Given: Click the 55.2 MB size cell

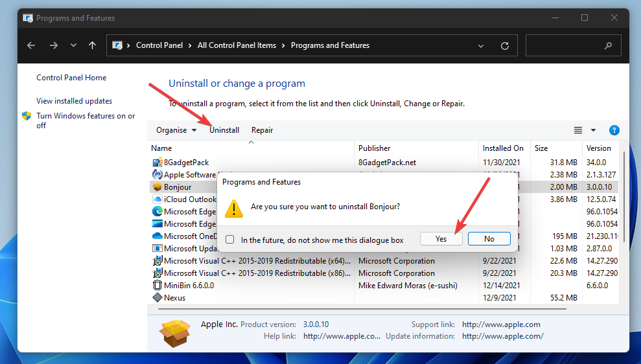Looking at the screenshot, I should pos(563,298).
